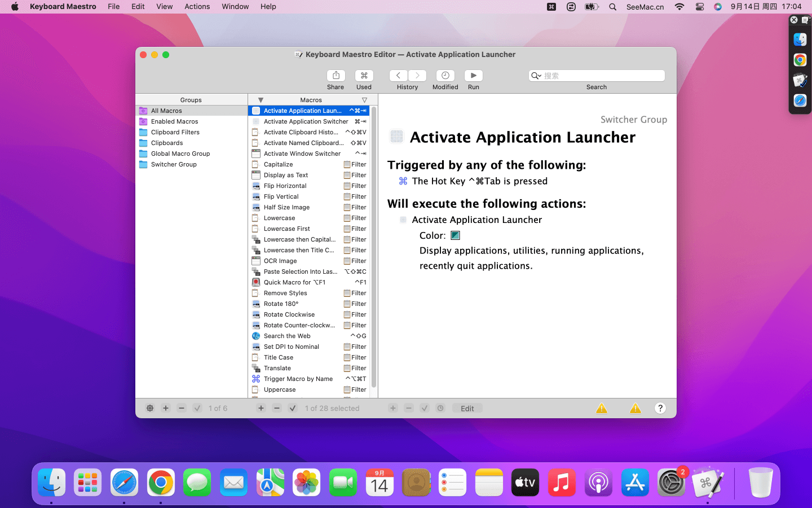The height and width of the screenshot is (508, 812).
Task: Select Flip Horizontal macro
Action: pos(309,186)
